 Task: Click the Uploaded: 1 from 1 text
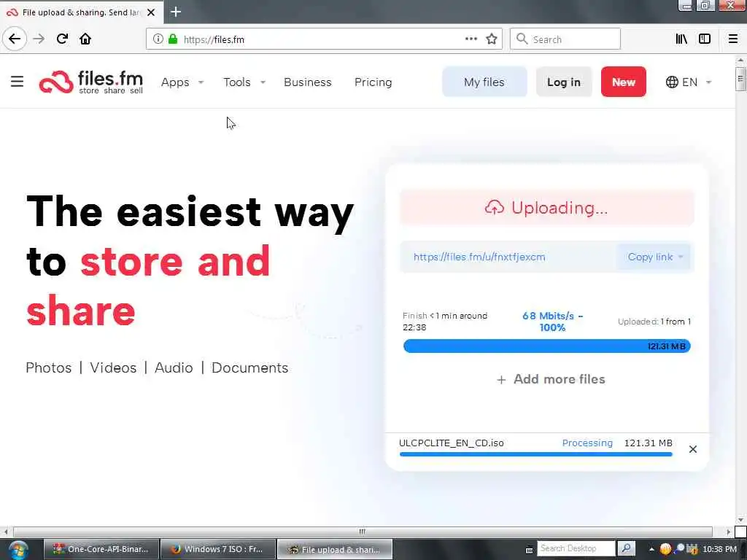pos(654,322)
